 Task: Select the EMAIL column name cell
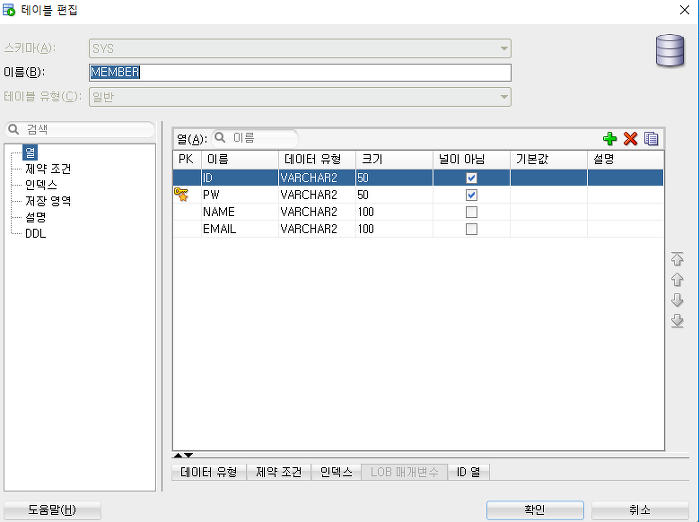pyautogui.click(x=240, y=229)
